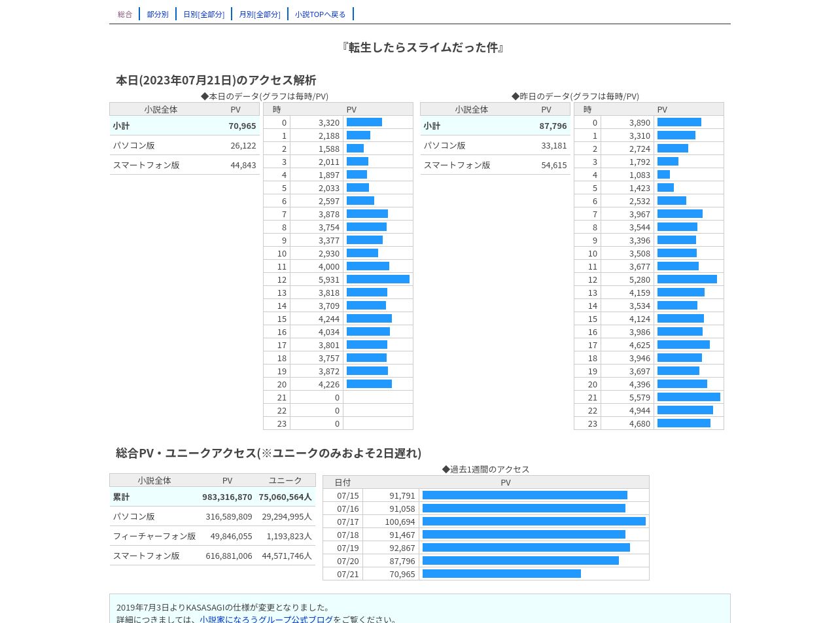Open the 日別[全部分] tab

203,14
